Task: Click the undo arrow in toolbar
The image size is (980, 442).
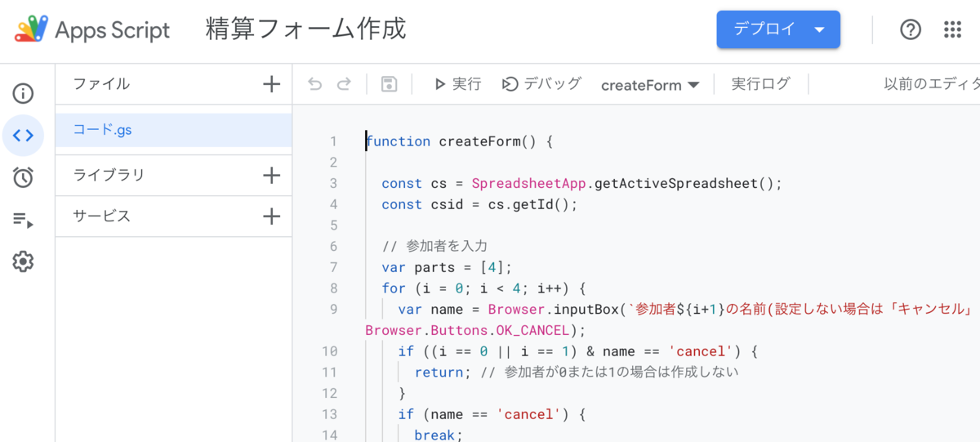Action: (x=315, y=84)
